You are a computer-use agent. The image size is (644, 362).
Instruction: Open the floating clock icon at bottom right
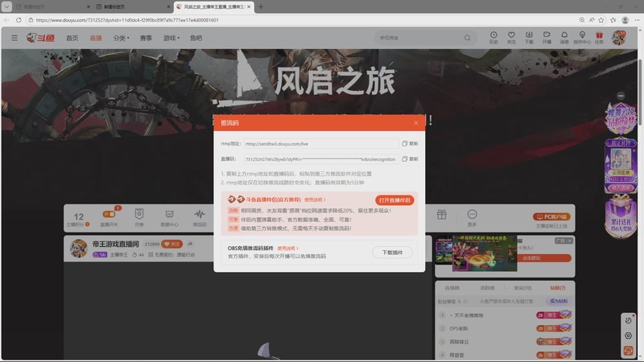628,320
